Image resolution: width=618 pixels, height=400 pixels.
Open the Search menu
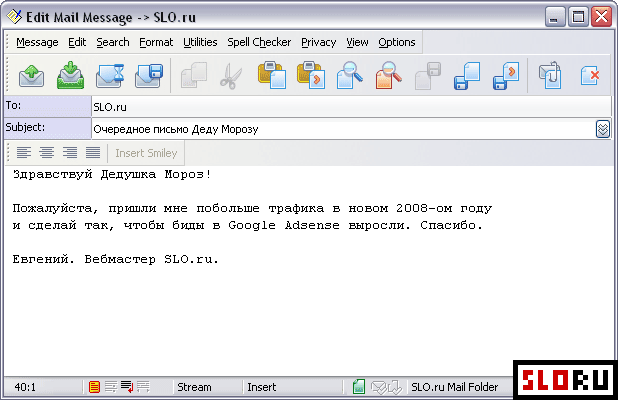pyautogui.click(x=113, y=42)
